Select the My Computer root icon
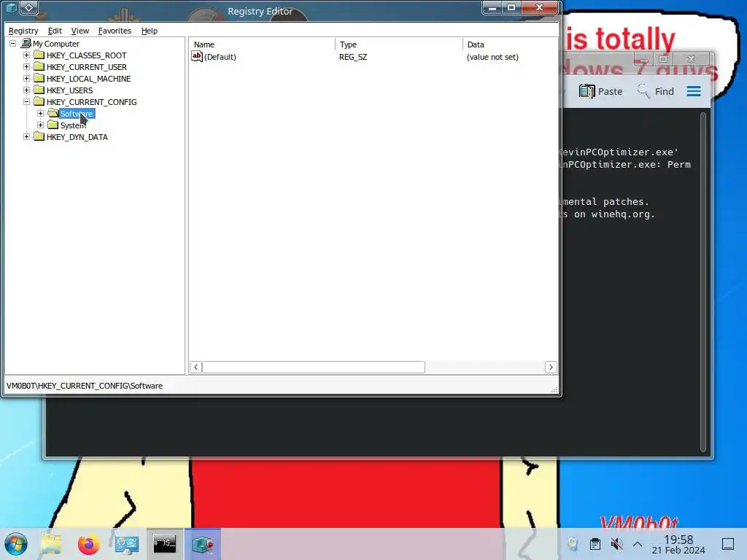This screenshot has width=747, height=560. click(26, 43)
